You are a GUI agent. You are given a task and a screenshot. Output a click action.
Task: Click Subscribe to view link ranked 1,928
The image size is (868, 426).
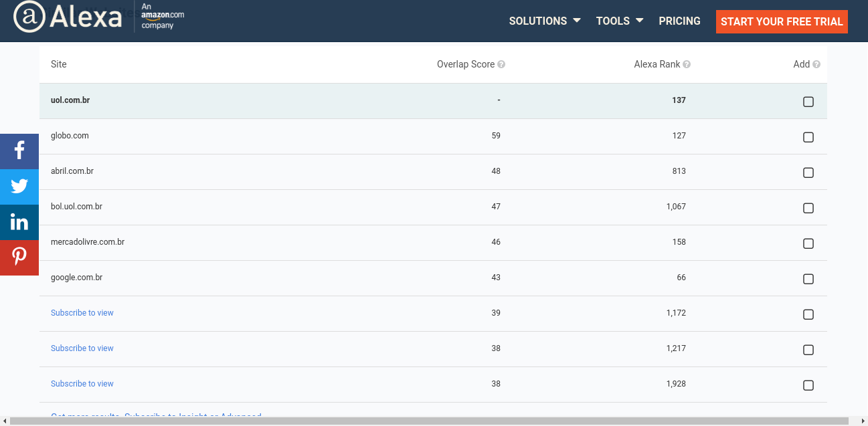[82, 384]
